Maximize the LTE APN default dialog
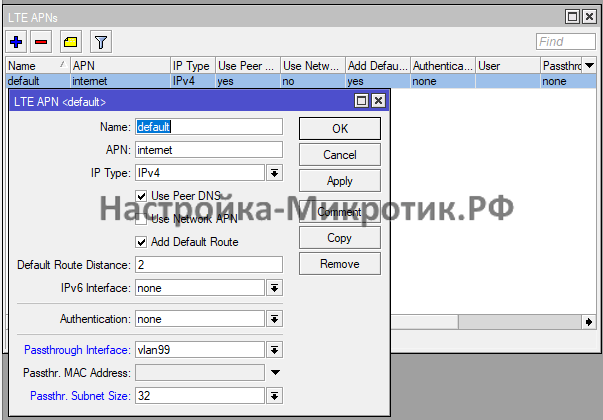Screen dimensions: 603x420 (x=361, y=101)
